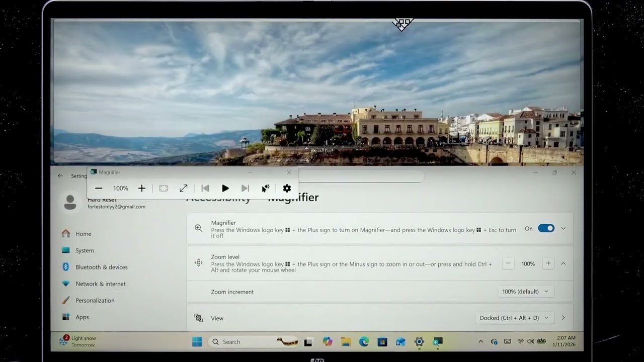The width and height of the screenshot is (644, 362).
Task: Open the Zoom increment dropdown
Action: 525,292
